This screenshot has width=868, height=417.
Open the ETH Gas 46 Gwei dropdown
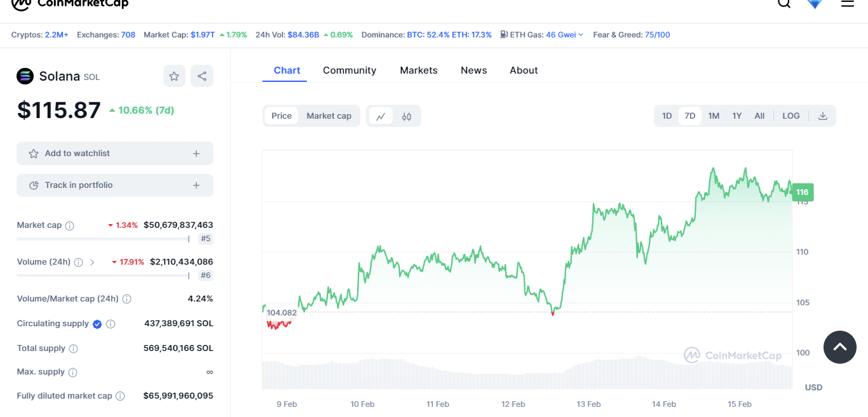pos(565,35)
